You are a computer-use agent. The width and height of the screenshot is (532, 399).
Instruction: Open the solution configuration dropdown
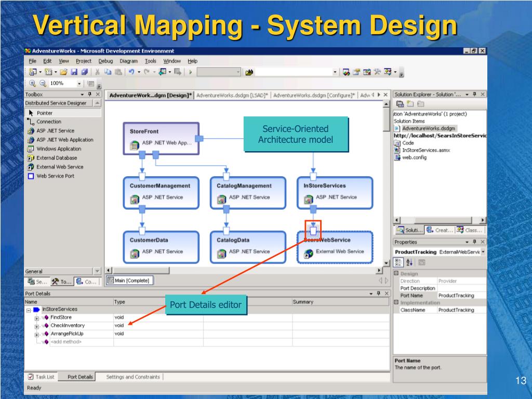(x=238, y=72)
